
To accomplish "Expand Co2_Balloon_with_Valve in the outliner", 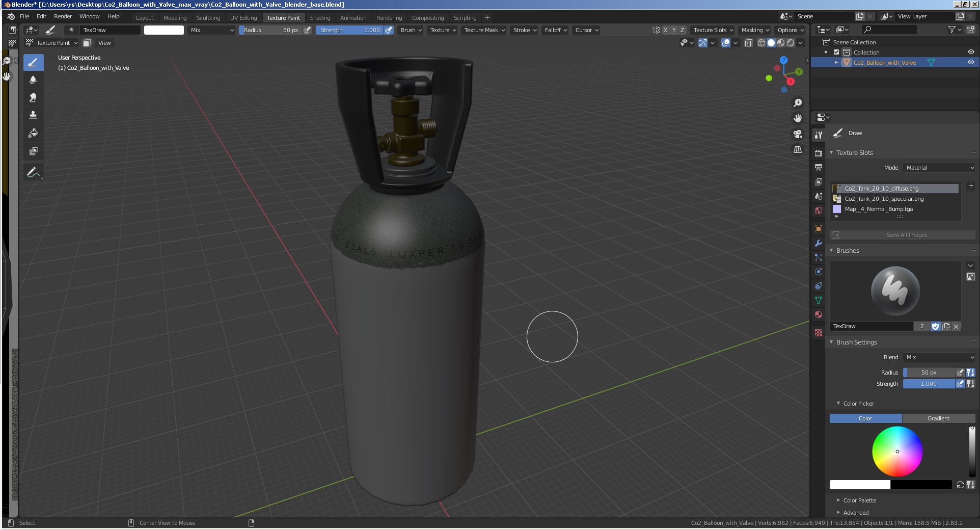I will (836, 62).
